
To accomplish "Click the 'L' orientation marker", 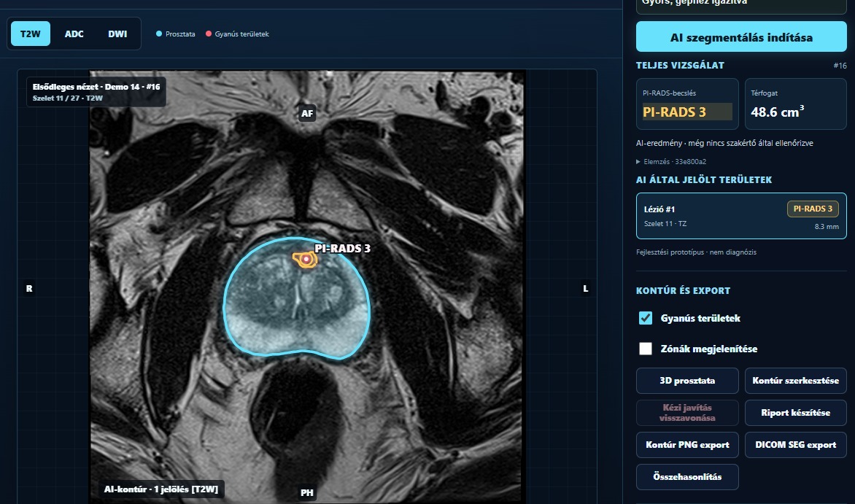I will pyautogui.click(x=586, y=289).
